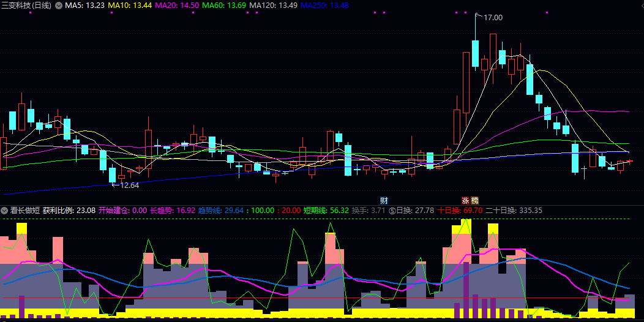Screen dimensions: 644x322
Task: Select the 三变科技(日线) chart title
Action: (x=27, y=6)
